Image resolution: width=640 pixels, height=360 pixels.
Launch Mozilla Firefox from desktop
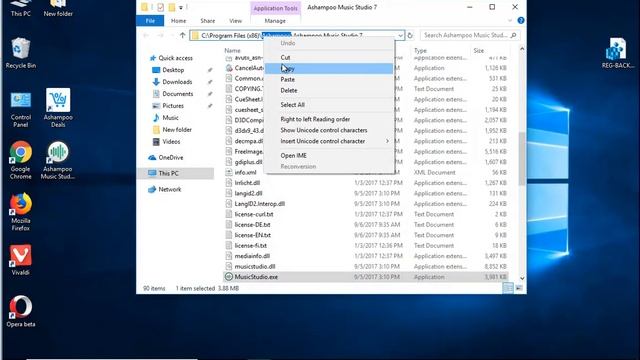(20, 212)
